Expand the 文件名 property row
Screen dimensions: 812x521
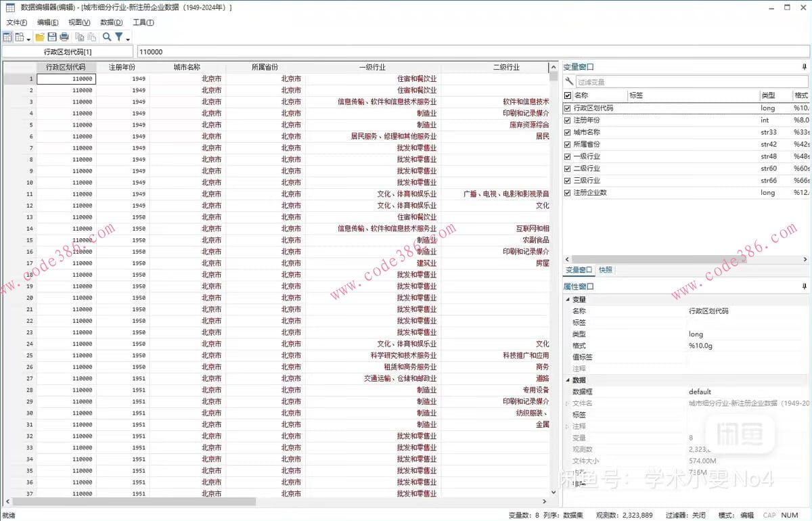[x=567, y=403]
